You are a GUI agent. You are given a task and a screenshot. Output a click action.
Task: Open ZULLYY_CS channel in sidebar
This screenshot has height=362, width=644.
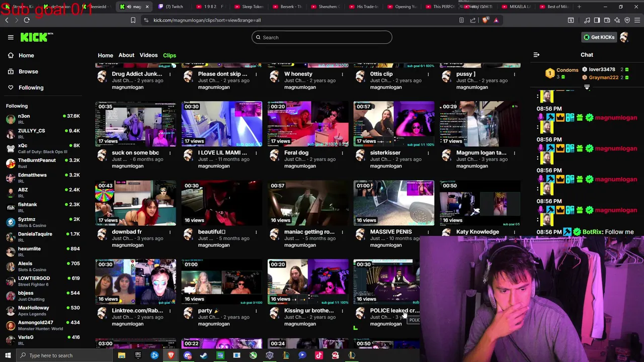(43, 133)
